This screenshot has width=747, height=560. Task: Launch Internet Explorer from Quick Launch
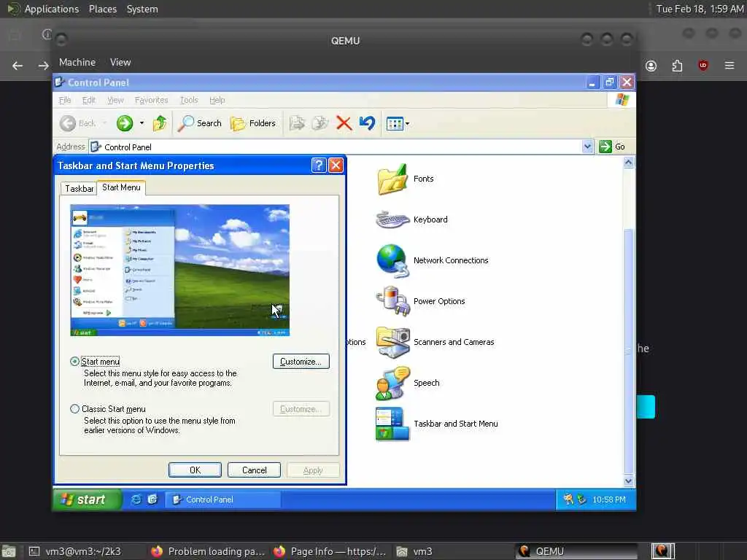tap(136, 499)
